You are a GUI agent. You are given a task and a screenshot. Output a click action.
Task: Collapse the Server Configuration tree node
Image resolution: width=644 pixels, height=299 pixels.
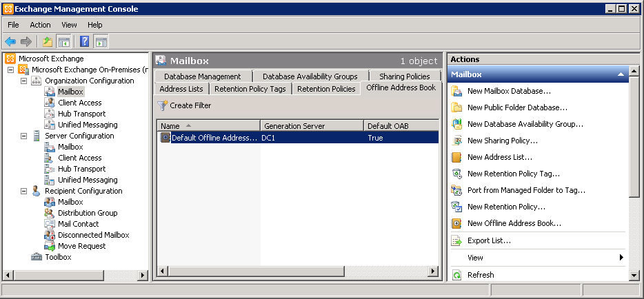(x=23, y=136)
